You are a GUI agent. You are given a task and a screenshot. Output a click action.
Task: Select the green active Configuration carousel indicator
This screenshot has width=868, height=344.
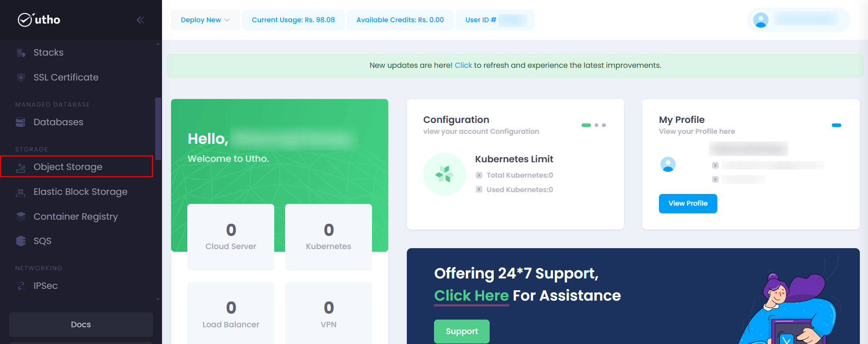(586, 125)
